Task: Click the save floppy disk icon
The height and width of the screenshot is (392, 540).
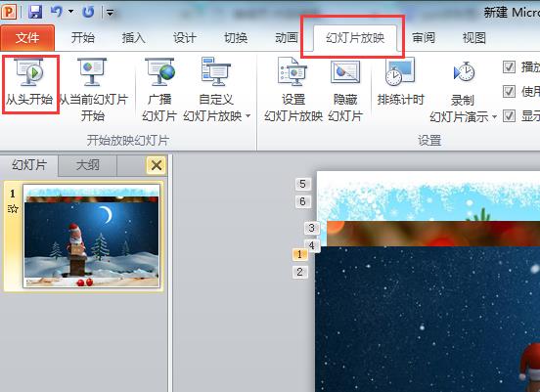Action: pos(35,12)
